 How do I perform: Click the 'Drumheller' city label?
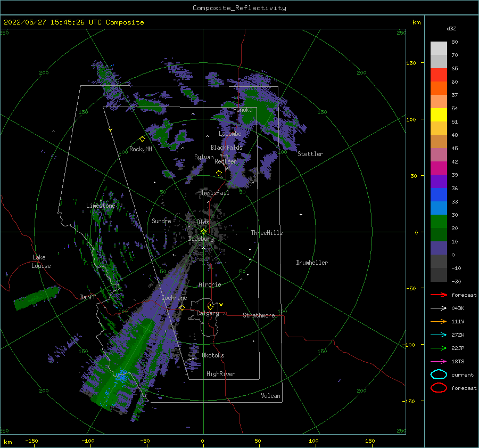[312, 263]
